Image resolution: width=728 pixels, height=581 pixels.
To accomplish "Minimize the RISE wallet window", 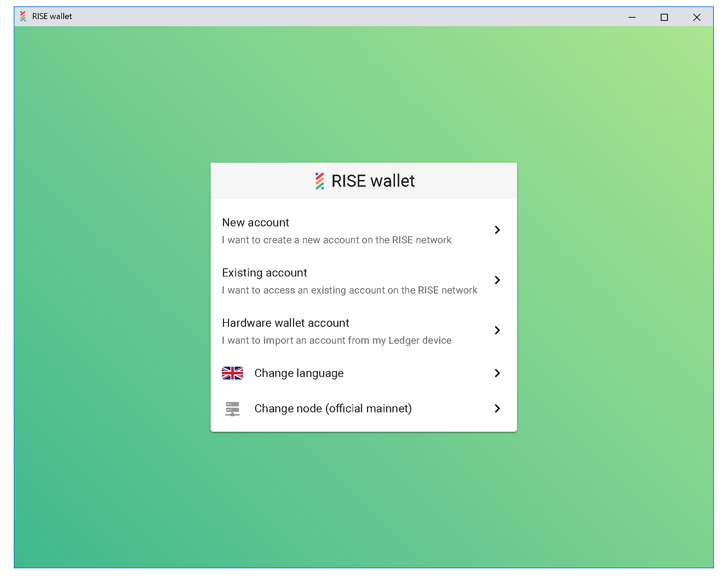I will [632, 17].
